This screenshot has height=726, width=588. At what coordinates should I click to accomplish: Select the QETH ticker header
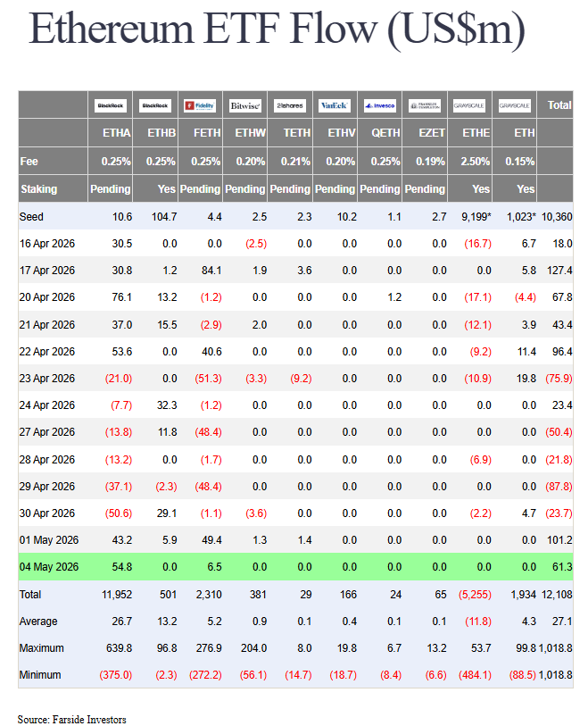[x=385, y=133]
